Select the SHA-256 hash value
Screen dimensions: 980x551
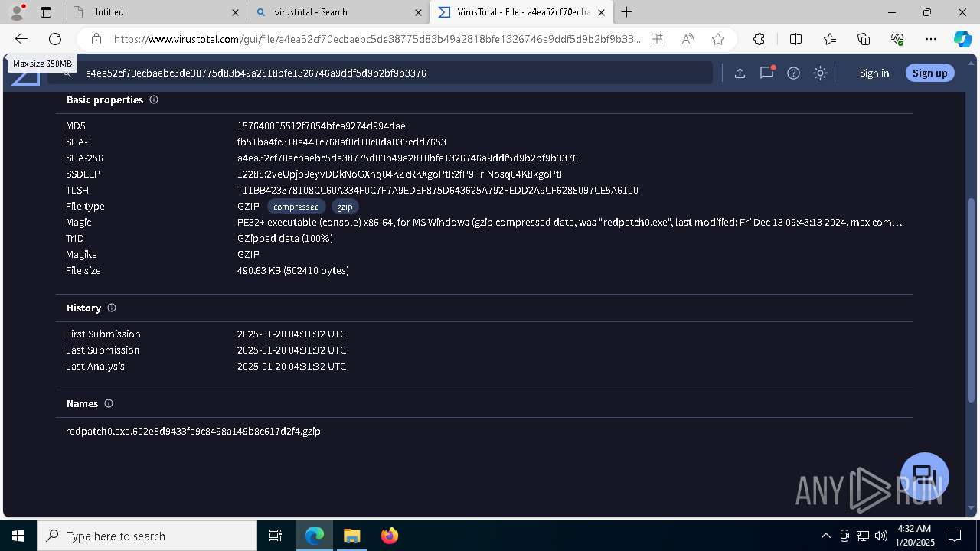pyautogui.click(x=407, y=158)
